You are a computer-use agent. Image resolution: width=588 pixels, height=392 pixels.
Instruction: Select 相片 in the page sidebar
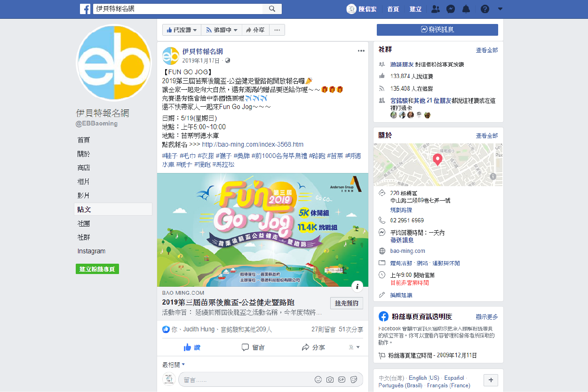pos(84,181)
